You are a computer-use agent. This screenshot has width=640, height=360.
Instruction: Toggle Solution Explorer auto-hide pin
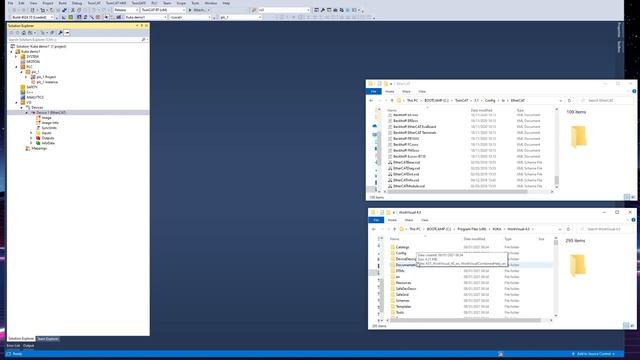pyautogui.click(x=142, y=26)
